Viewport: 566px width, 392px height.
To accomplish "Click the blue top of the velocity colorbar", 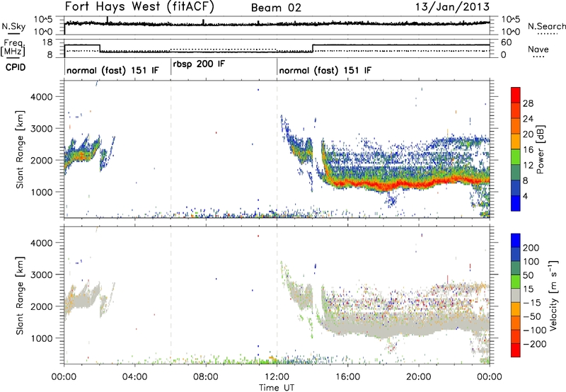I will [516, 241].
